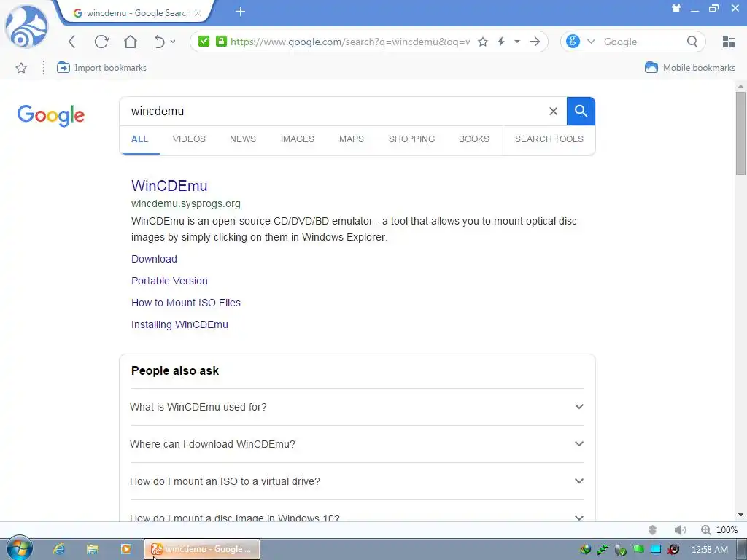Switch to the MAPS tab

(352, 139)
